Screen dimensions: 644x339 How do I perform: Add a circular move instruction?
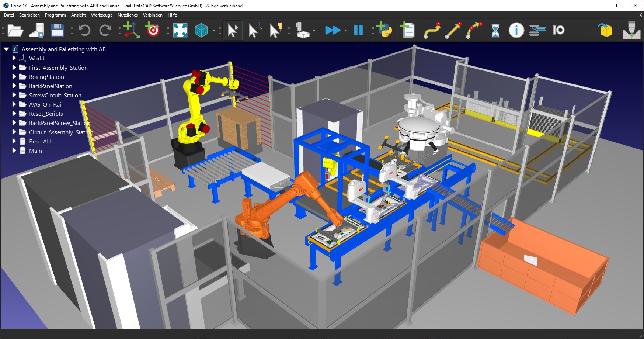474,30
